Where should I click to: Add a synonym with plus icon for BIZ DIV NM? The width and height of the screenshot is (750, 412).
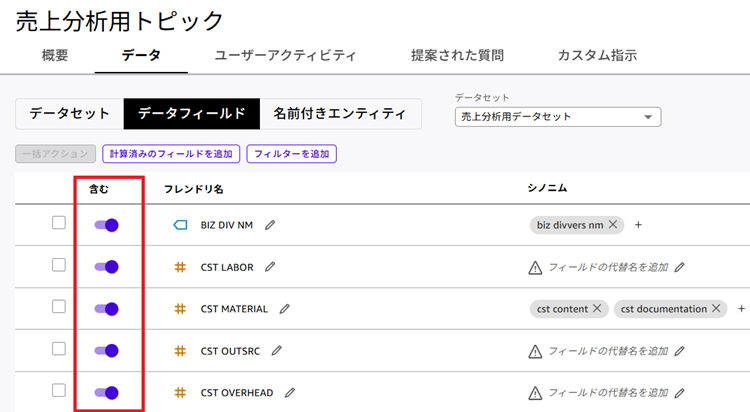pyautogui.click(x=638, y=225)
